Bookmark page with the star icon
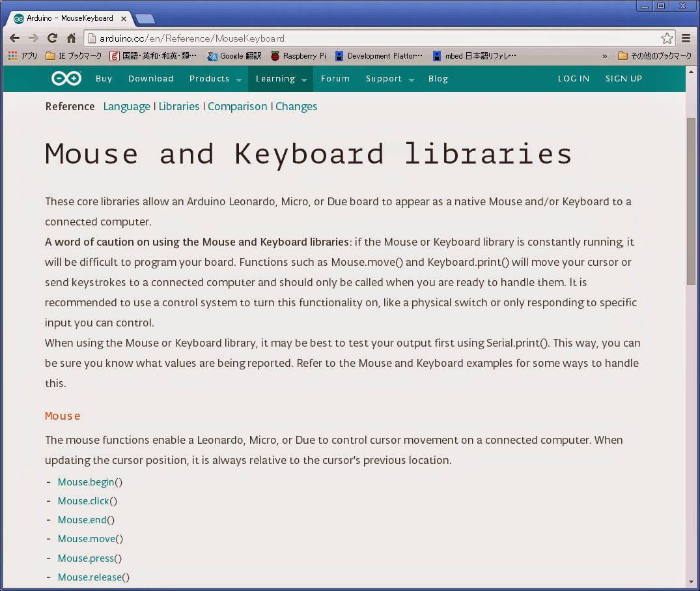The width and height of the screenshot is (700, 591). click(x=667, y=38)
